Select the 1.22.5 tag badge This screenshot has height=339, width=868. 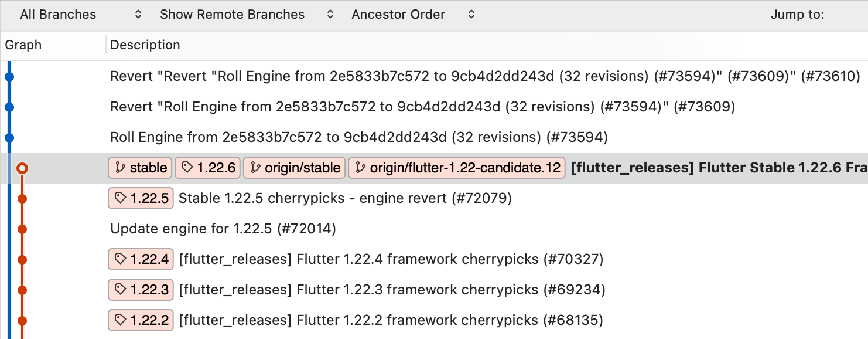(x=141, y=199)
